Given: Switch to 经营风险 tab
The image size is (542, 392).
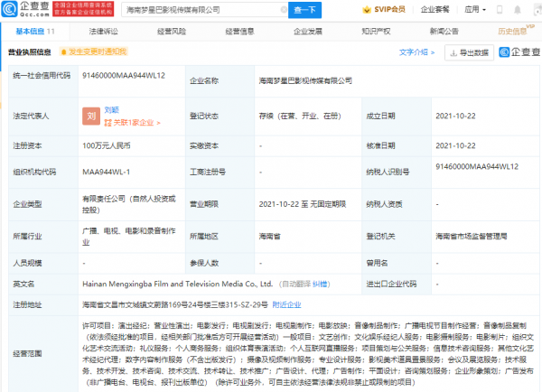Looking at the screenshot, I should [x=172, y=32].
